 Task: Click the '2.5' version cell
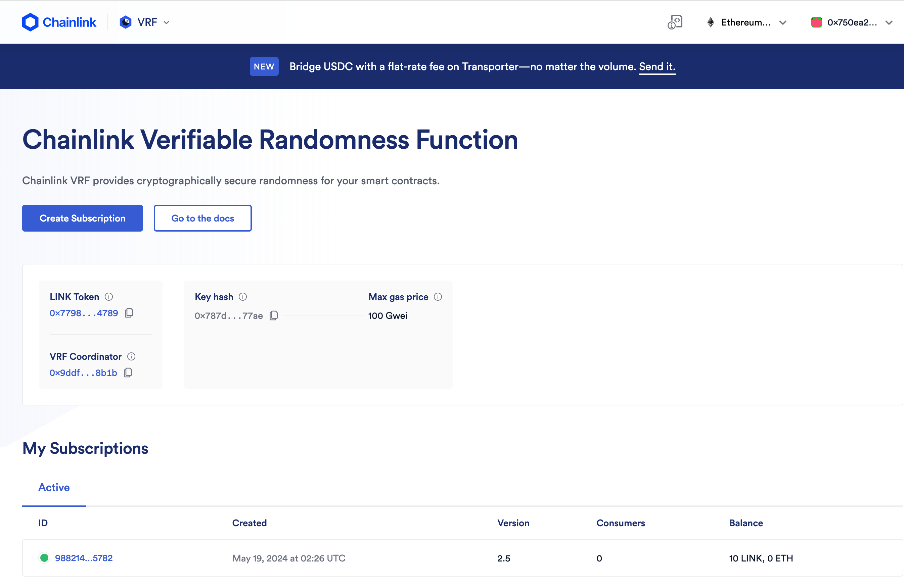504,558
